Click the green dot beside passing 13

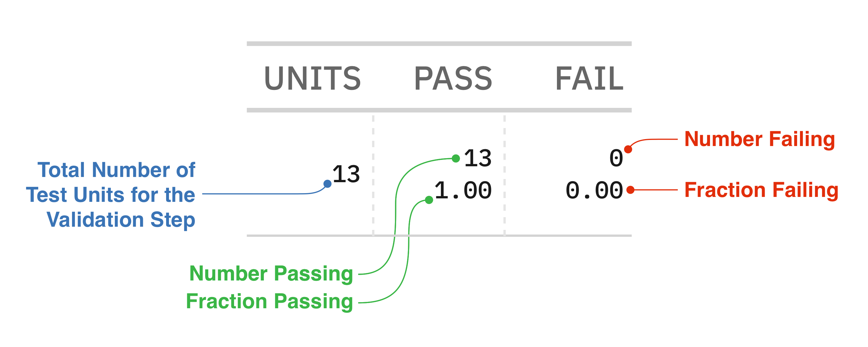click(456, 158)
